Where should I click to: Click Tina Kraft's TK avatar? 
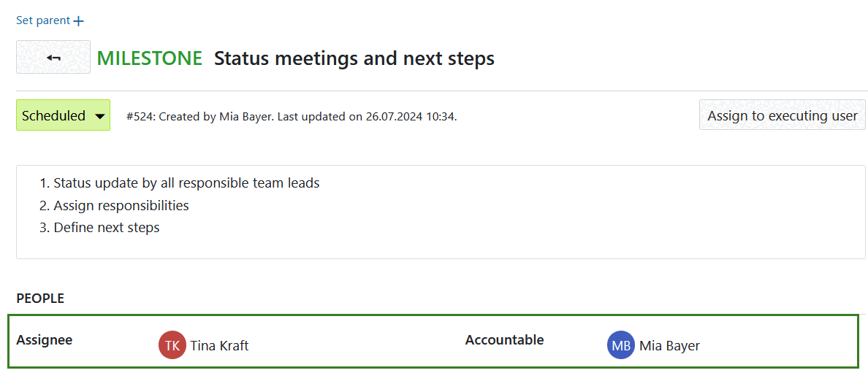click(x=172, y=345)
